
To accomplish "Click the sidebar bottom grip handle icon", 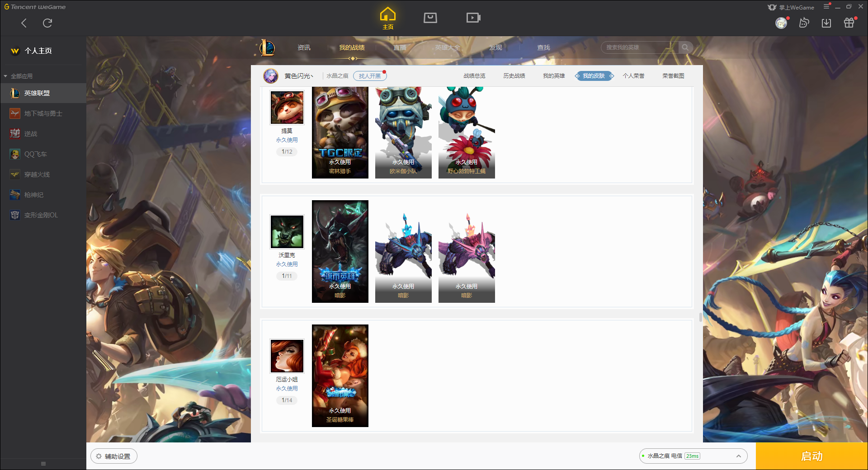I will click(x=43, y=464).
